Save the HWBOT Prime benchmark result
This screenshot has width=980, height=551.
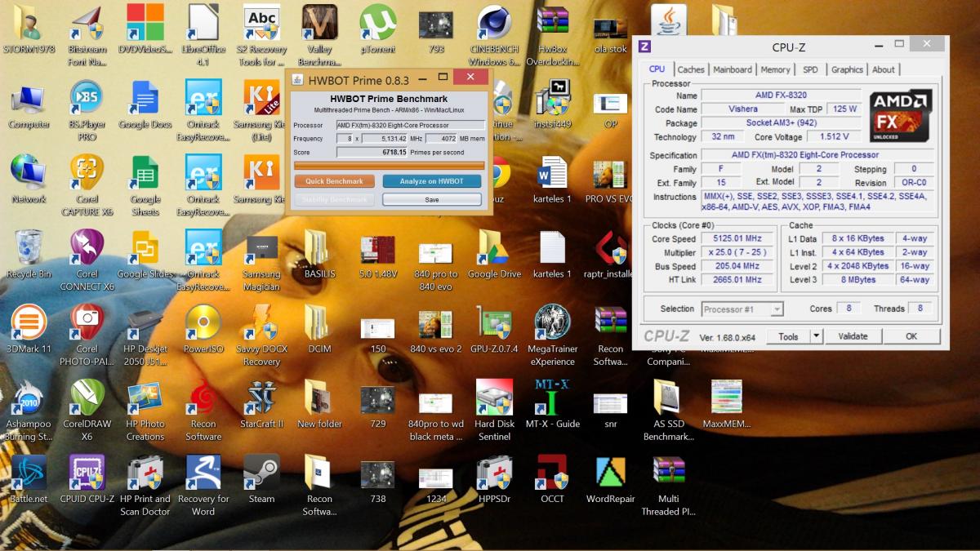click(x=432, y=199)
